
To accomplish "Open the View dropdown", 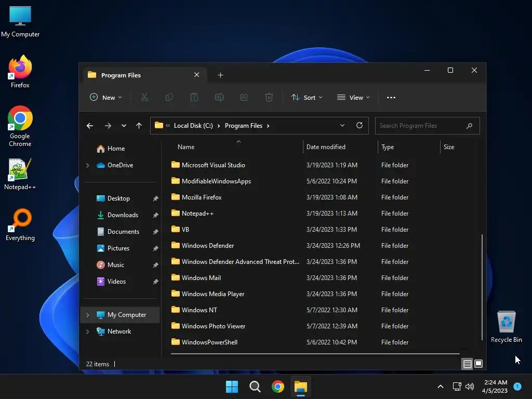I will (353, 97).
